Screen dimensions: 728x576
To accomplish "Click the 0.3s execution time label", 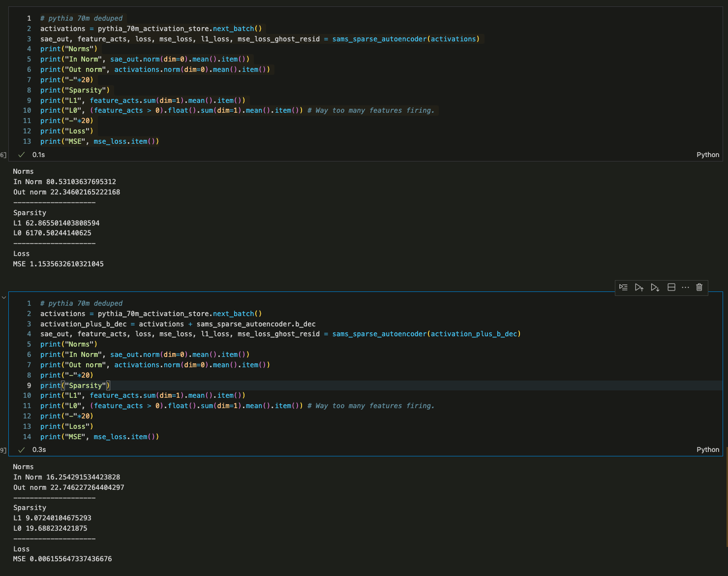I will coord(39,449).
